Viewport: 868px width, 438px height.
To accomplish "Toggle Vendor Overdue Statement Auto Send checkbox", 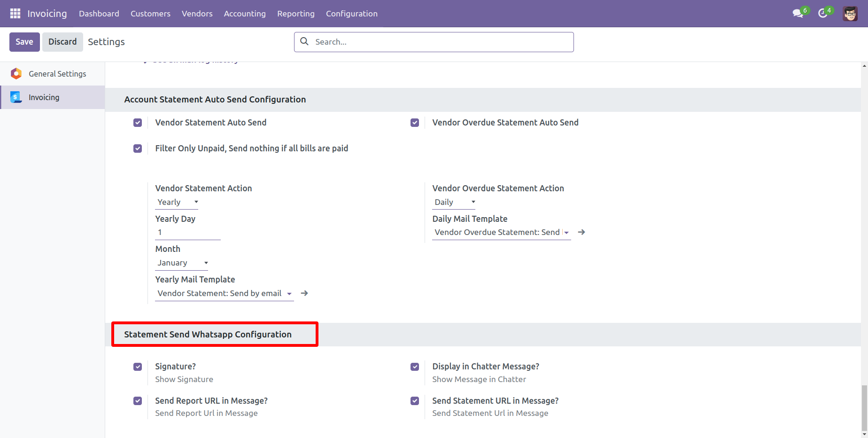I will click(x=415, y=123).
